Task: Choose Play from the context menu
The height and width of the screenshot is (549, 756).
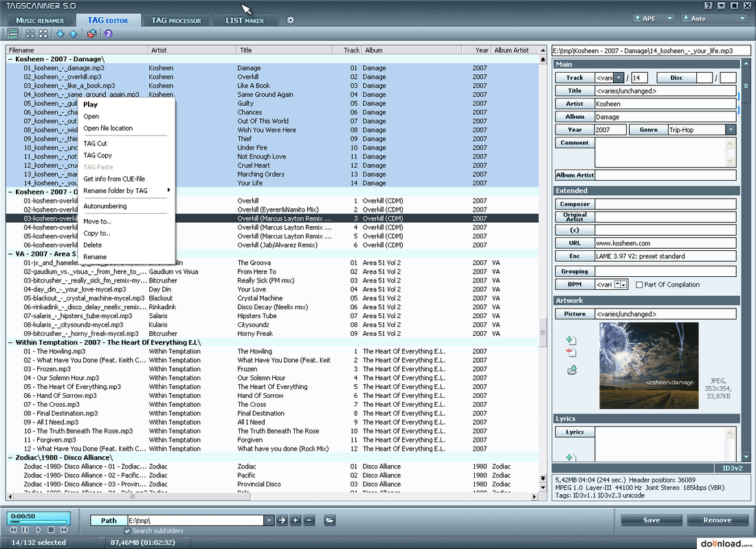Action: pos(91,104)
